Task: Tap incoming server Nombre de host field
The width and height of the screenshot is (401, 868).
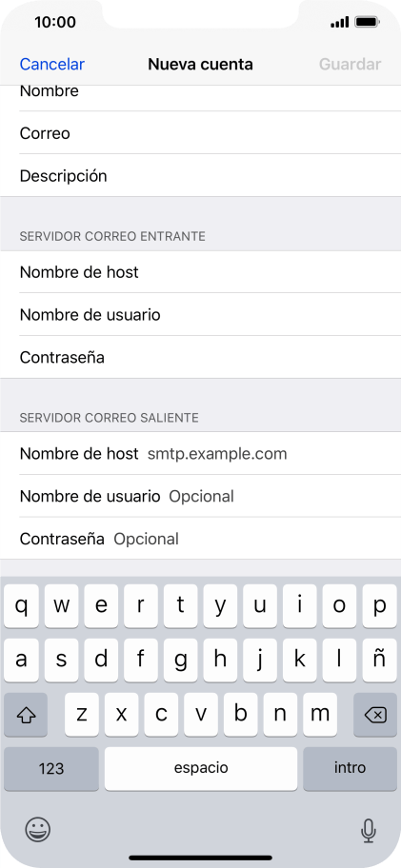Action: pyautogui.click(x=200, y=272)
